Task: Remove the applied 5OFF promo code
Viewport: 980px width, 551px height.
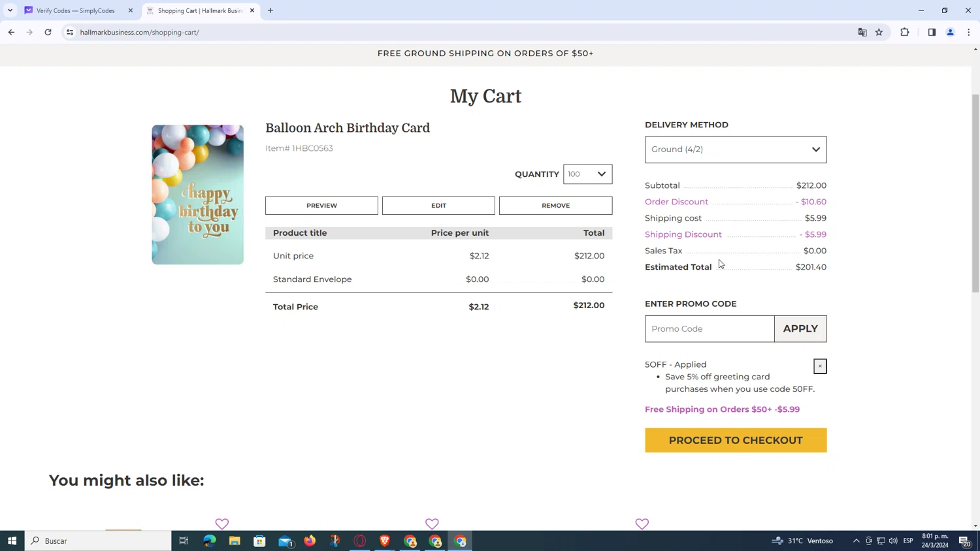Action: tap(820, 366)
